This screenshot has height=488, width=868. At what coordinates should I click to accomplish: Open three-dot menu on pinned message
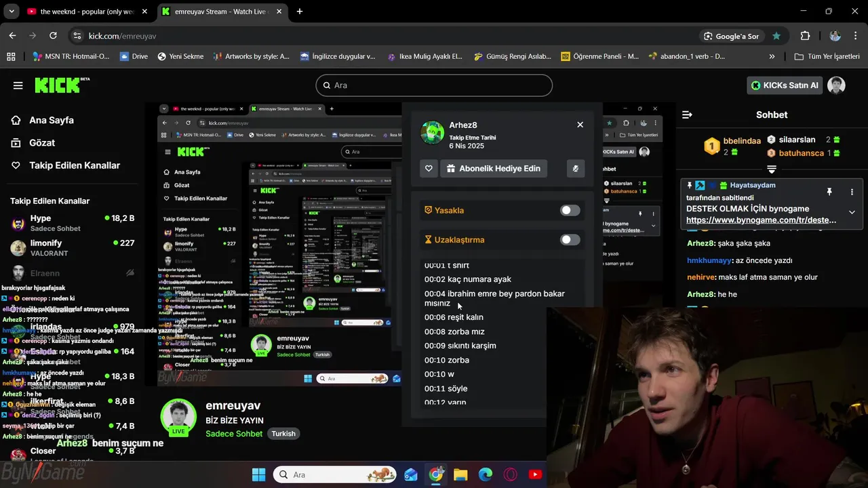852,192
